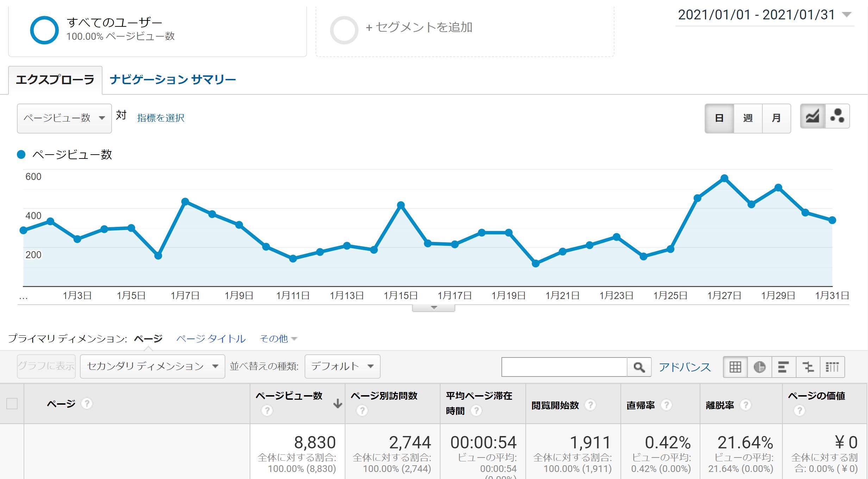Image resolution: width=868 pixels, height=479 pixels.
Task: Click the 1月7日 data point on chart
Action: pyautogui.click(x=185, y=201)
